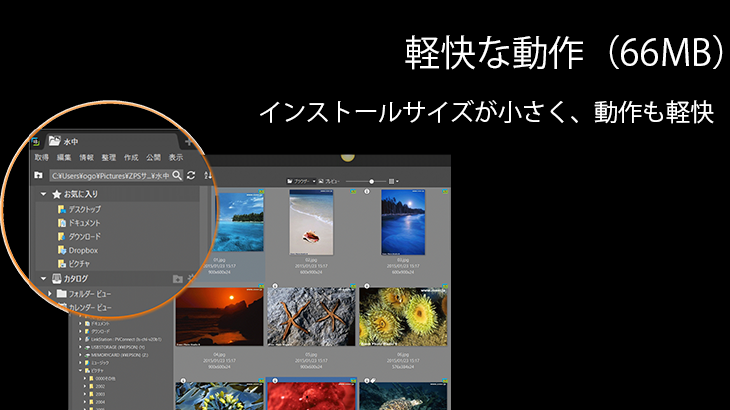Click the magnifier search icon
This screenshot has height=410, width=730.
177,175
